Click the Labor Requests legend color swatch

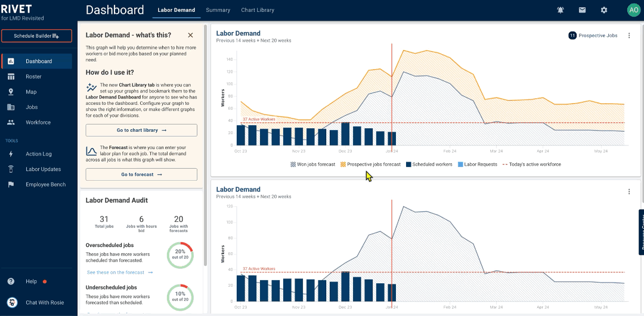pos(460,165)
